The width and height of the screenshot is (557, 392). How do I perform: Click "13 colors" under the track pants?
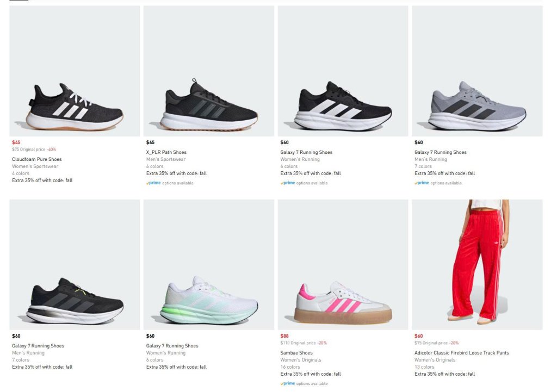[424, 367]
